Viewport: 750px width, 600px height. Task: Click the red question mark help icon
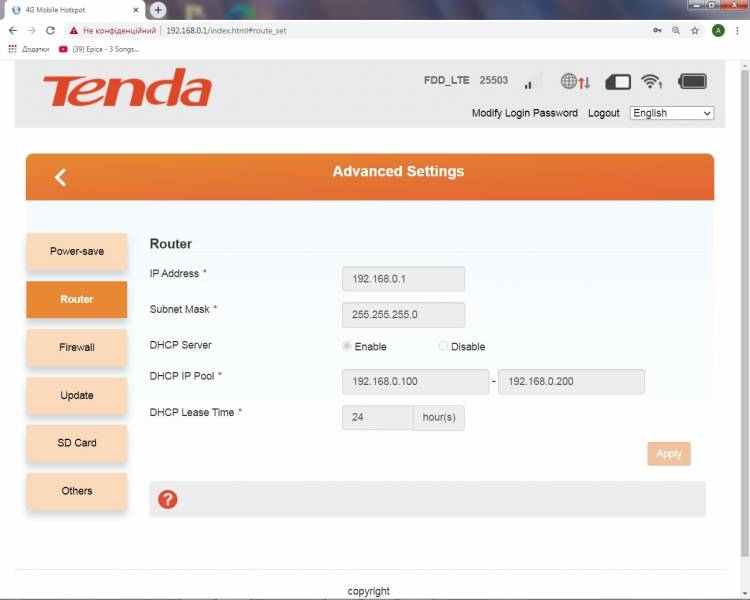pos(167,499)
